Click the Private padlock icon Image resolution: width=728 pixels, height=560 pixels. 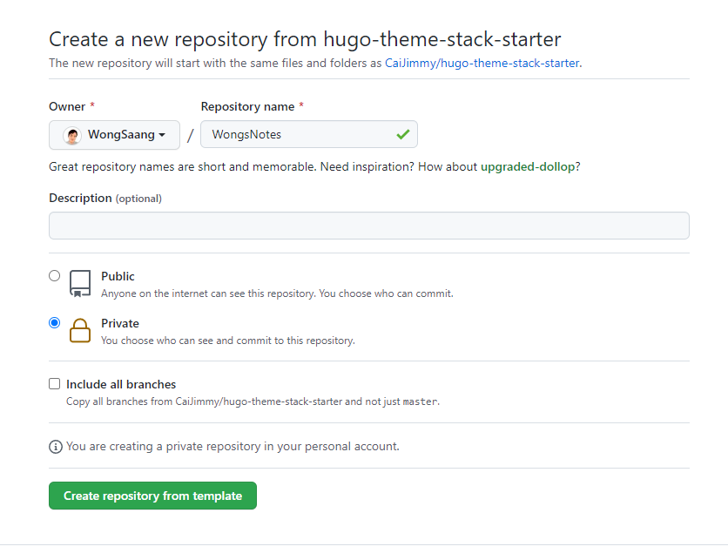point(80,330)
